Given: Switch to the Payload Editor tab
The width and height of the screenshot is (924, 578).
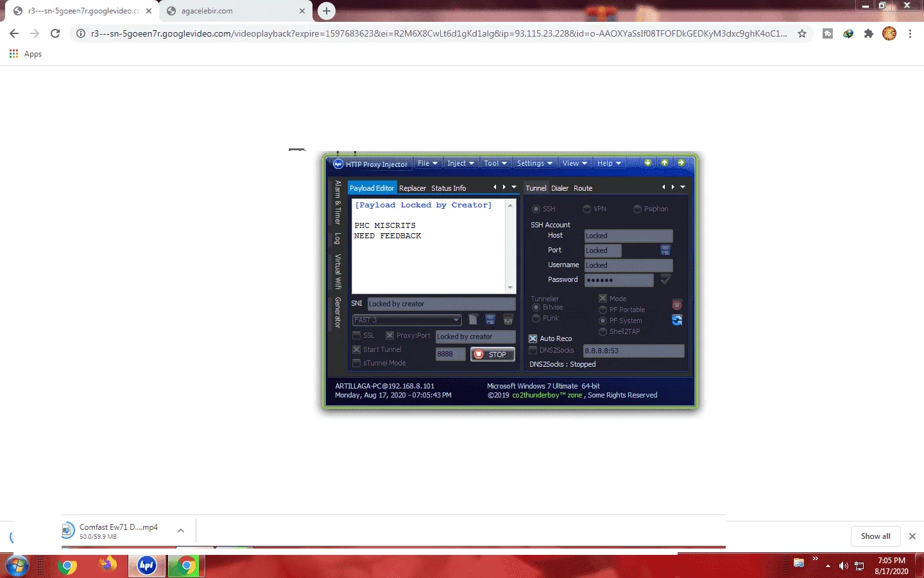Looking at the screenshot, I should [372, 188].
